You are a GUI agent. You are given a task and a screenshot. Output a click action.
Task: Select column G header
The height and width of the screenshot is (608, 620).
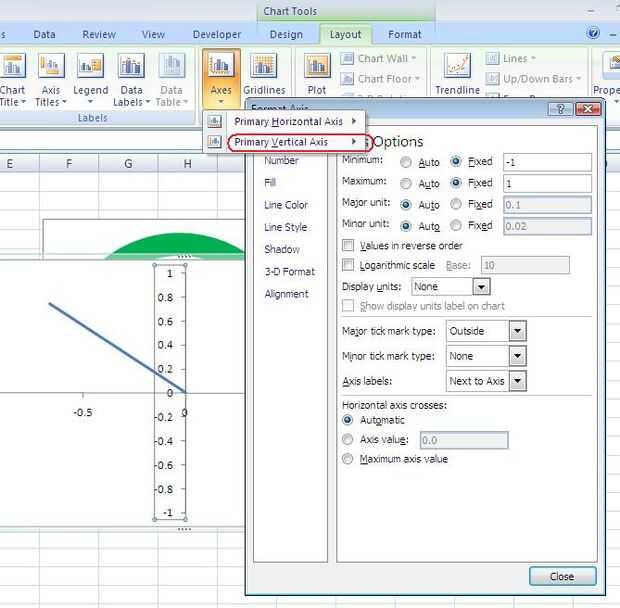128,163
